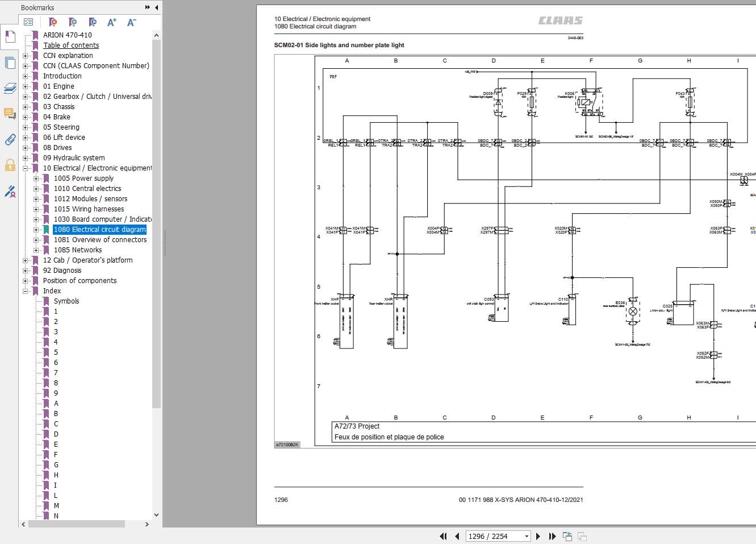
Task: Click the bookmarks vertical scrollbar down arrow
Action: (x=156, y=515)
